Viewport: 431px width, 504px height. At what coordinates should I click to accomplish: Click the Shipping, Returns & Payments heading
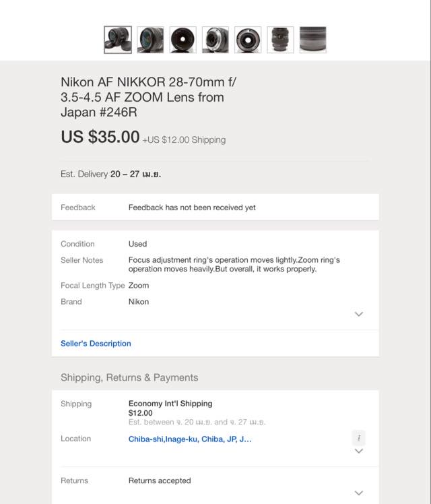pyautogui.click(x=129, y=377)
